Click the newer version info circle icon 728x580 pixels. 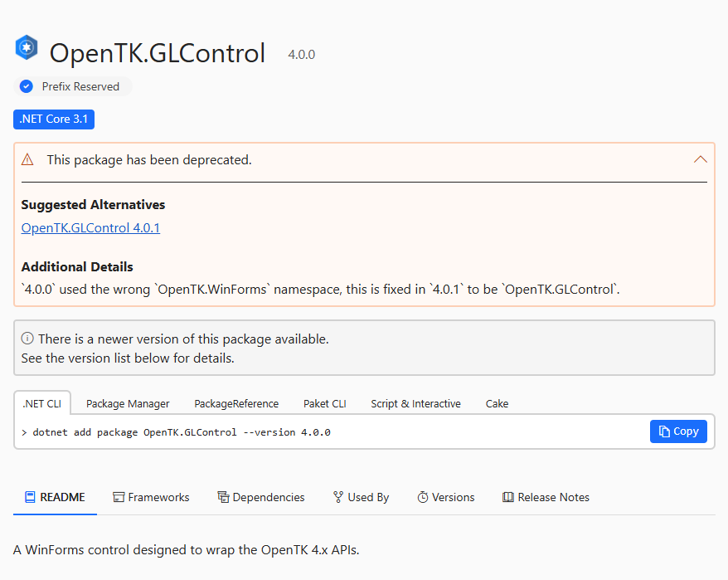pos(27,339)
